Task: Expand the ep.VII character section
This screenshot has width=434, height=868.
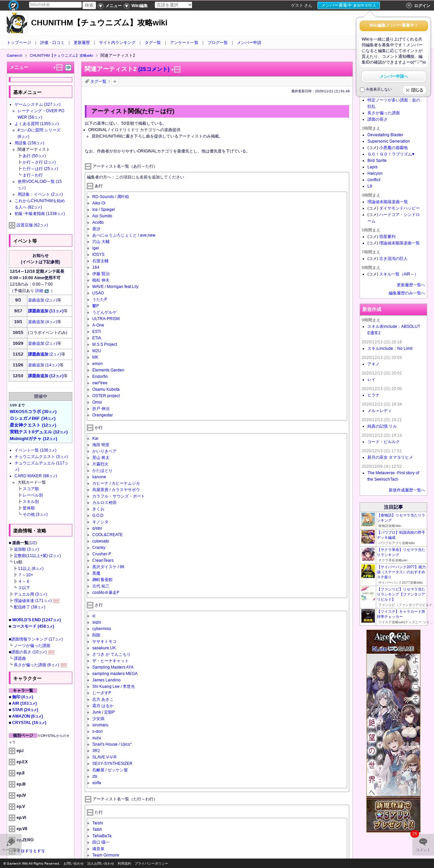Action: tap(12, 829)
